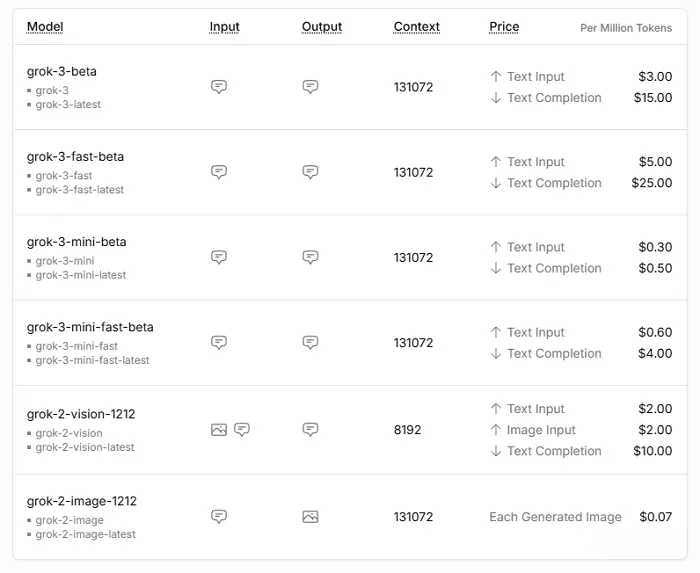Image resolution: width=700 pixels, height=573 pixels.
Task: Click the up arrow beside grok-3-mini-fast-beta Text Input
Action: pyautogui.click(x=496, y=332)
